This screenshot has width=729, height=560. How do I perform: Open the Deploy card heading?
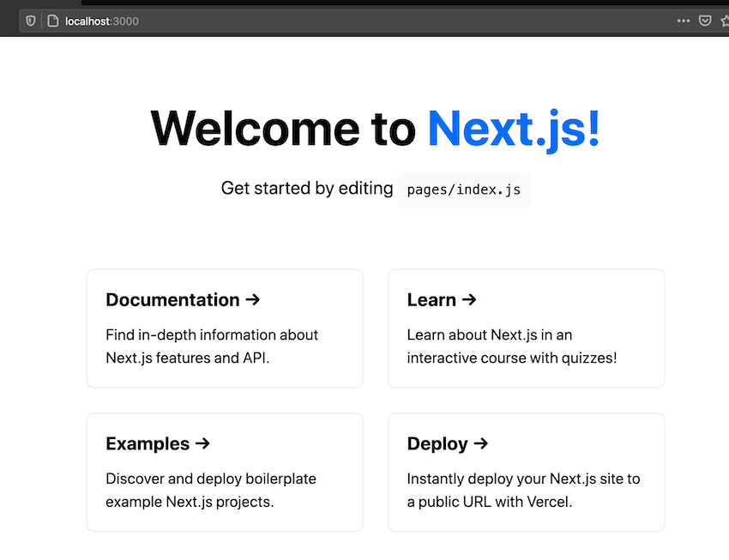click(437, 444)
